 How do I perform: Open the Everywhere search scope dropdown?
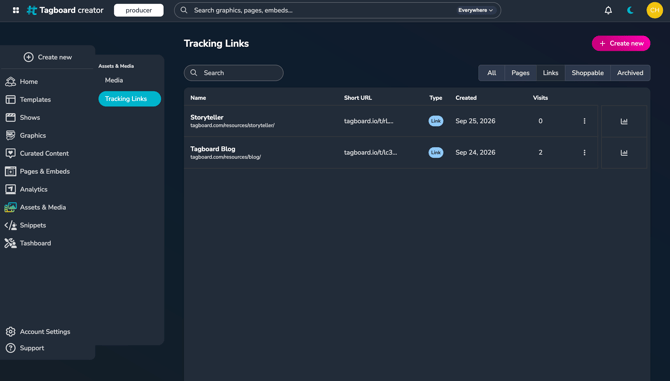coord(475,10)
